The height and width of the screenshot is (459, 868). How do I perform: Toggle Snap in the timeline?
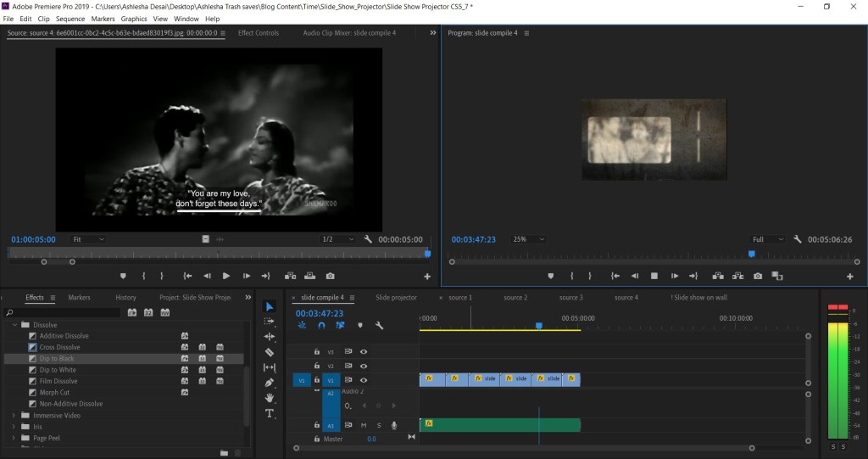pos(321,325)
